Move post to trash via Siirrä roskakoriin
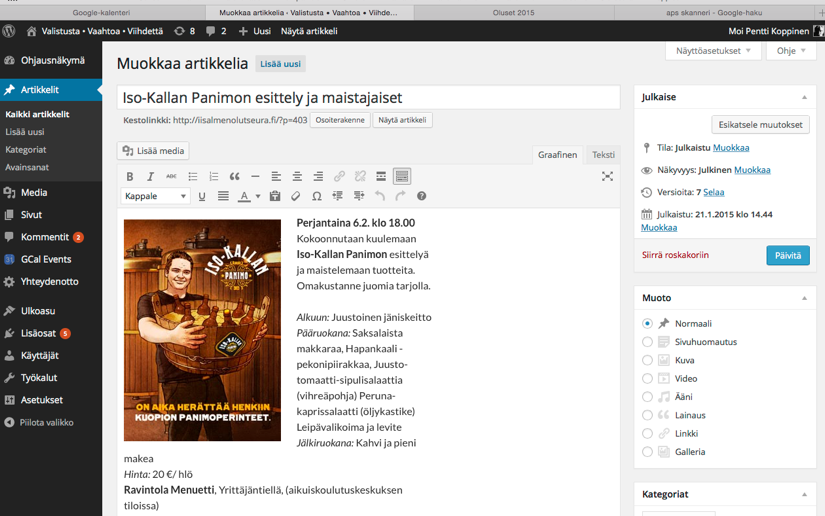Image resolution: width=825 pixels, height=516 pixels. click(x=675, y=255)
